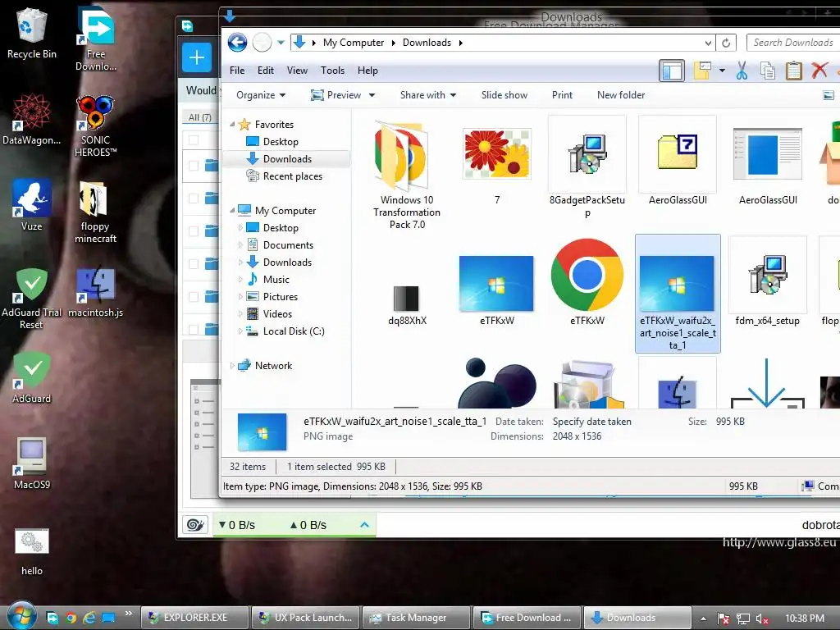Open Recycle Bin desktop icon

(32, 33)
